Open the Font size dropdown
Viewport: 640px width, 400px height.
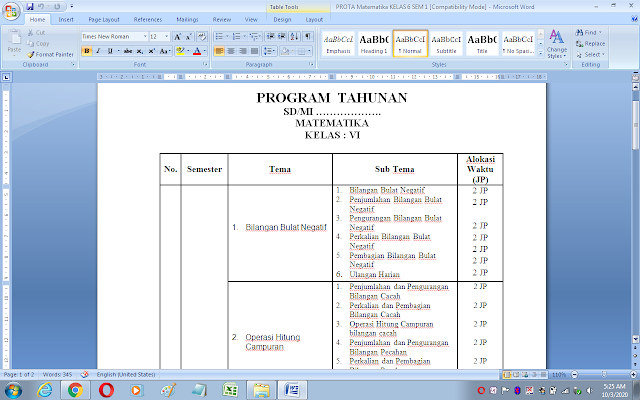(x=167, y=37)
